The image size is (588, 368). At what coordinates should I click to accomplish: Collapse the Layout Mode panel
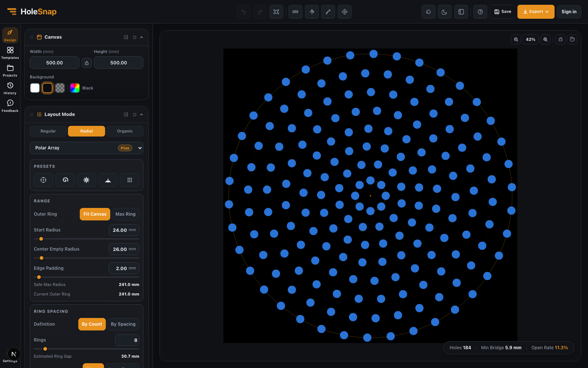(141, 114)
